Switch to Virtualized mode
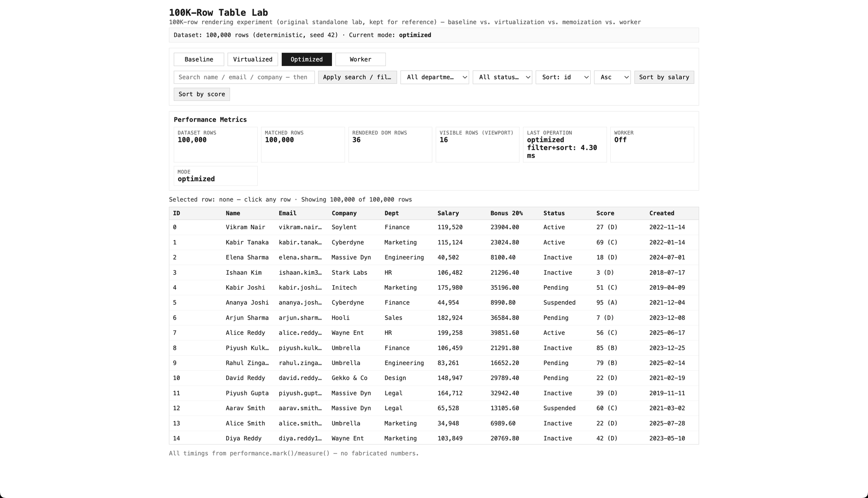 [x=253, y=59]
